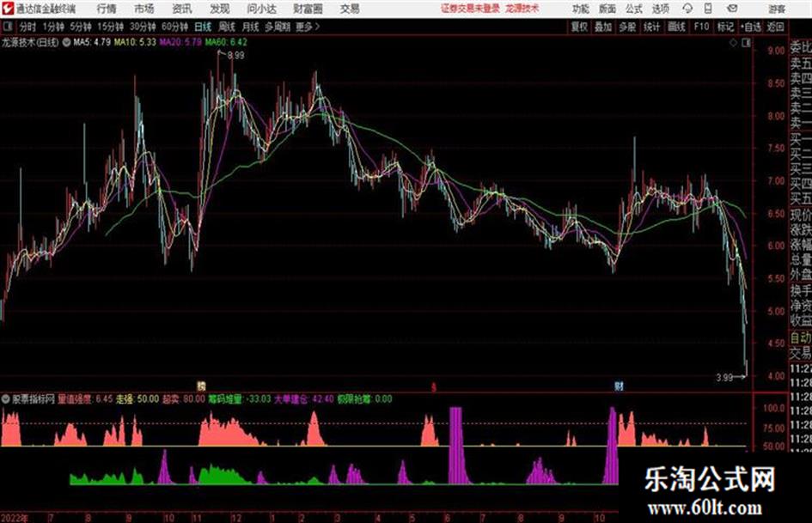Click the mobile phone icon
Viewport: 812px width, 523px height.
[708, 9]
